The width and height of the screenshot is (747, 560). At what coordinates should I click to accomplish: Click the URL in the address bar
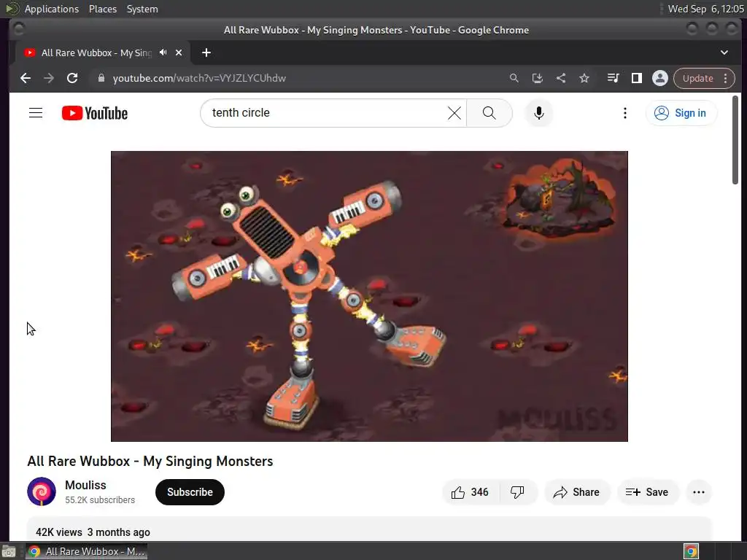[199, 78]
